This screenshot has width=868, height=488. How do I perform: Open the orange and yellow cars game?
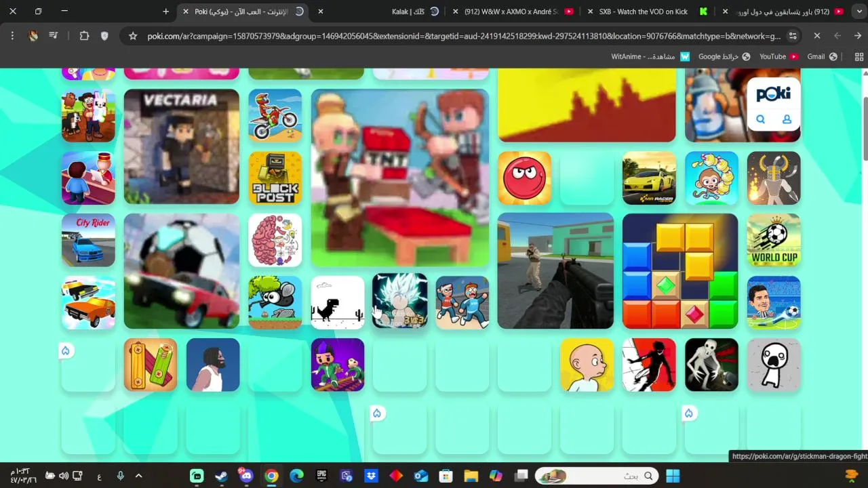click(x=88, y=302)
